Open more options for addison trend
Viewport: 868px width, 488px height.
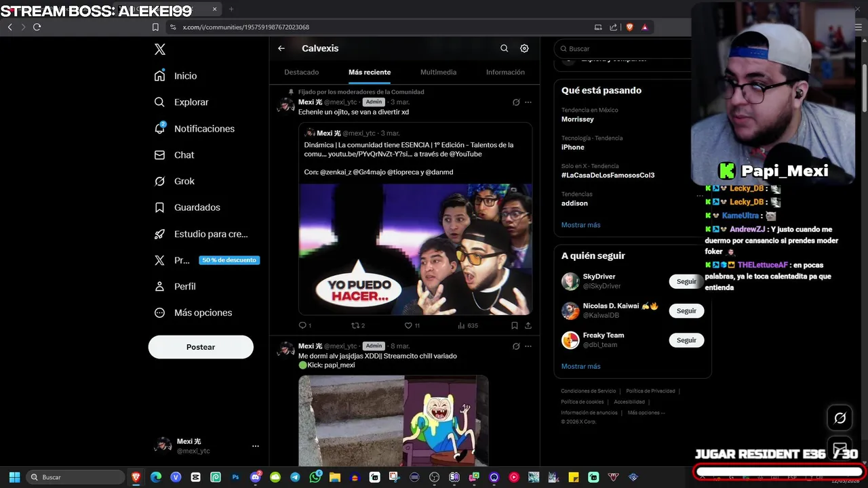[700, 196]
